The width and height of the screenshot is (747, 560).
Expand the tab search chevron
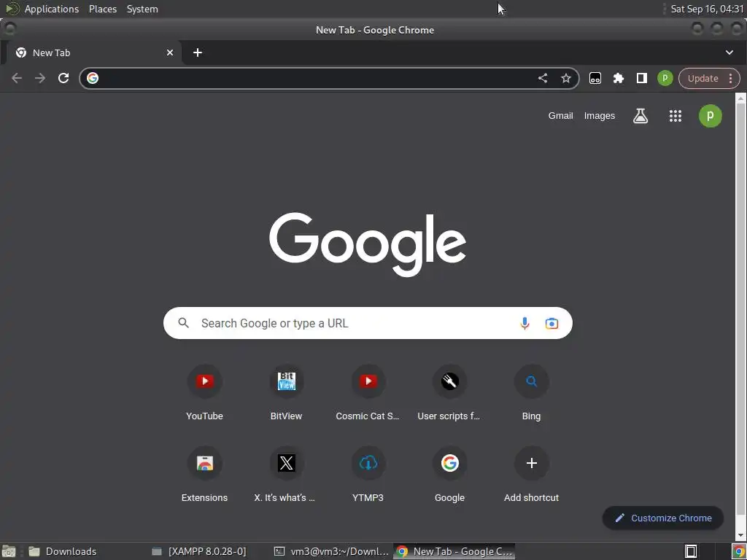[729, 52]
